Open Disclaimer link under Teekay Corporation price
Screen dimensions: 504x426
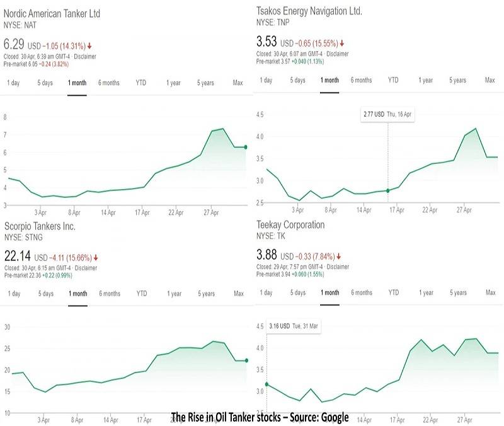(x=338, y=267)
